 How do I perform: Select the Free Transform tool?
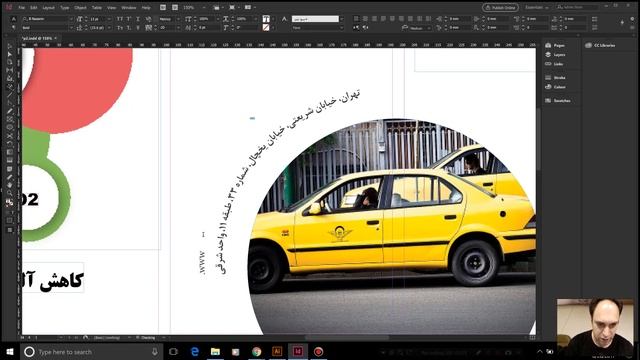pyautogui.click(x=10, y=144)
